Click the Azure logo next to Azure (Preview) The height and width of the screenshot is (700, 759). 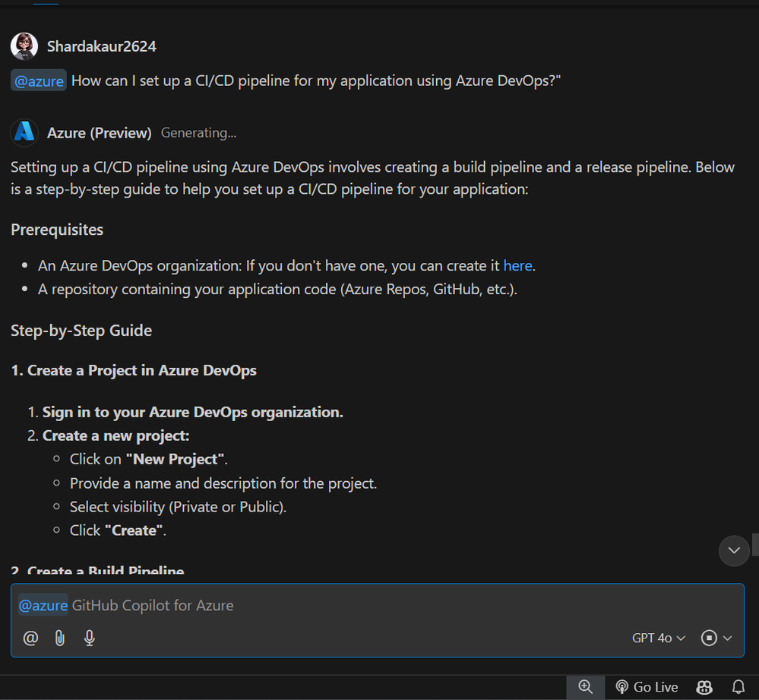point(24,132)
